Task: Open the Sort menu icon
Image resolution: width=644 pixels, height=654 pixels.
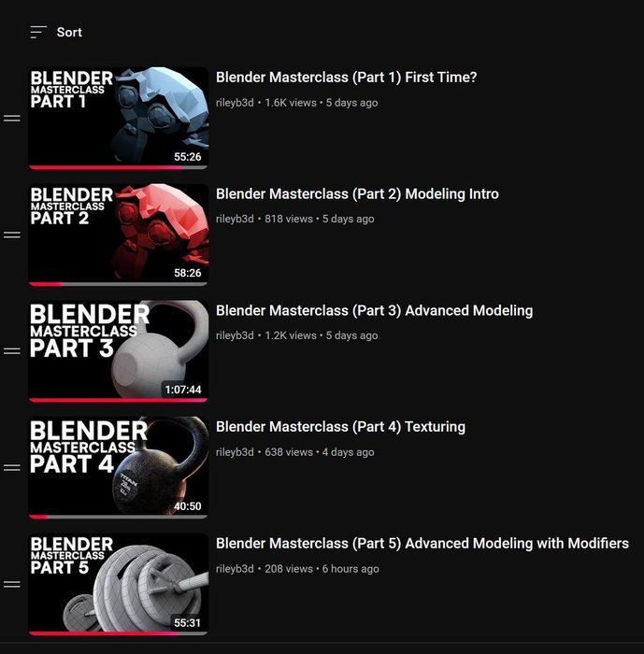Action: click(x=38, y=32)
